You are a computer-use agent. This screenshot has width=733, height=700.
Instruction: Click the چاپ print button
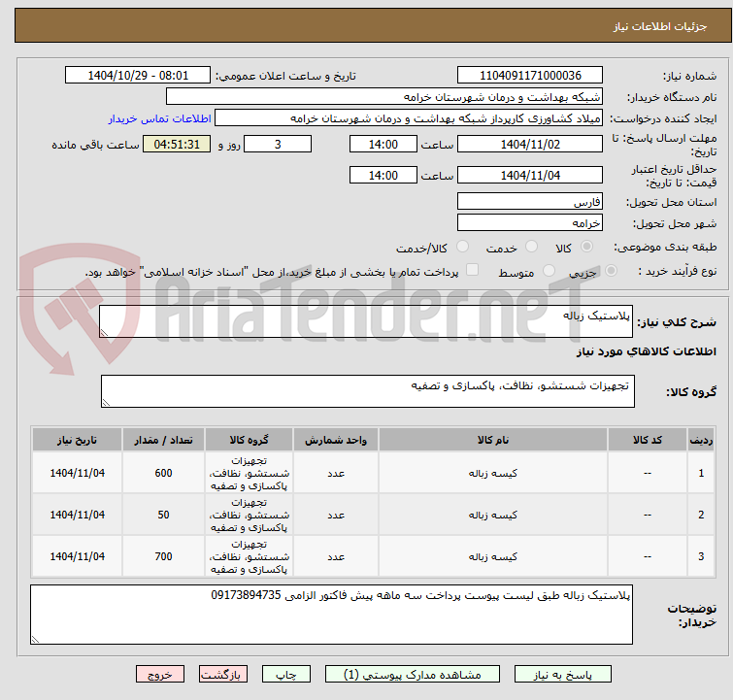pos(286,675)
